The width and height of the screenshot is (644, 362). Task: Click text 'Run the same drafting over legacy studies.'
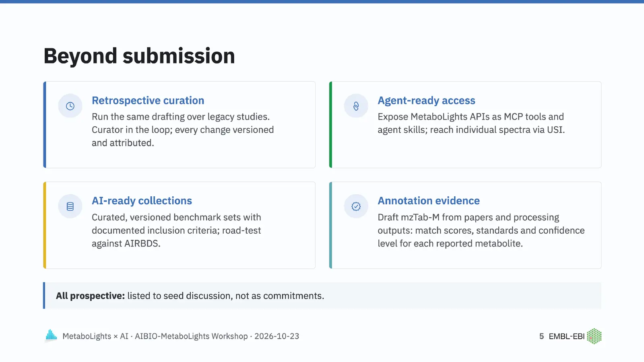pyautogui.click(x=181, y=117)
